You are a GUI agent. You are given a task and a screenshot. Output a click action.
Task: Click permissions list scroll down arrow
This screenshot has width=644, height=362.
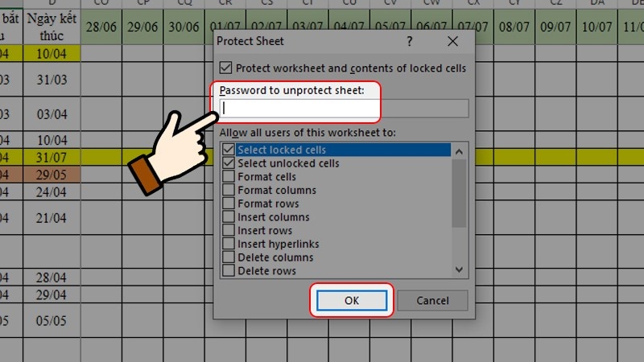459,269
